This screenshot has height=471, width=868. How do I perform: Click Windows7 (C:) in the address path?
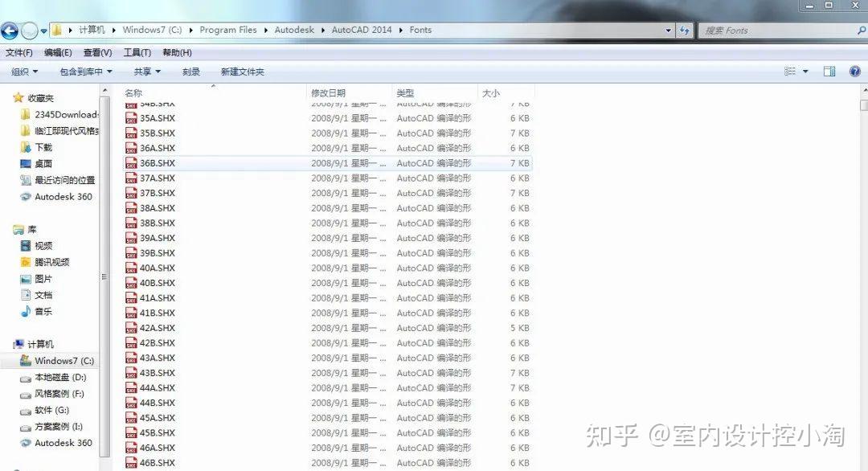152,30
